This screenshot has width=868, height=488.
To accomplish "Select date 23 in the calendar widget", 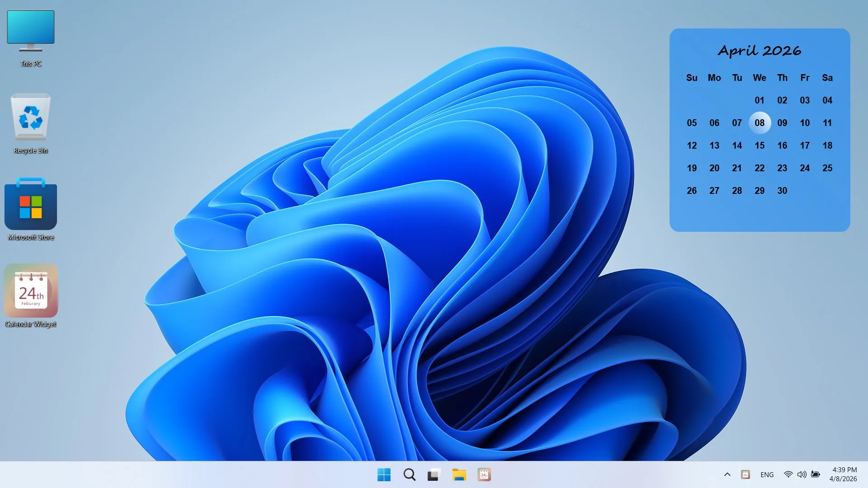I will coord(782,168).
